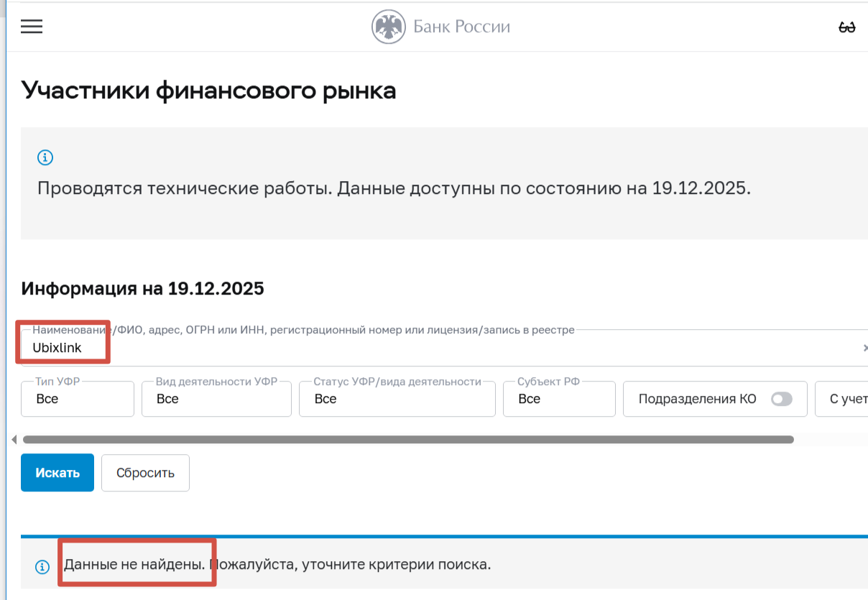Viewport: 868px width, 600px height.
Task: Click info icon beside 'Данные не найдены'
Action: pos(42,566)
